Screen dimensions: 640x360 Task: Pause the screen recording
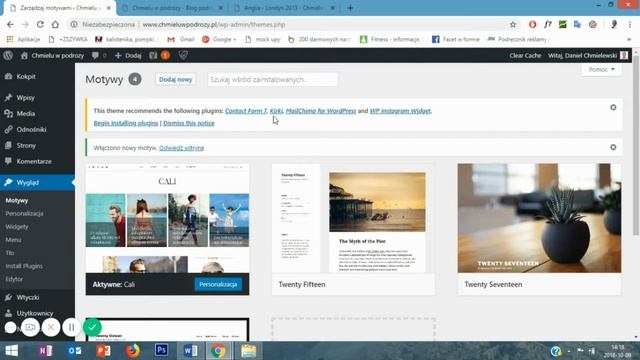click(71, 327)
